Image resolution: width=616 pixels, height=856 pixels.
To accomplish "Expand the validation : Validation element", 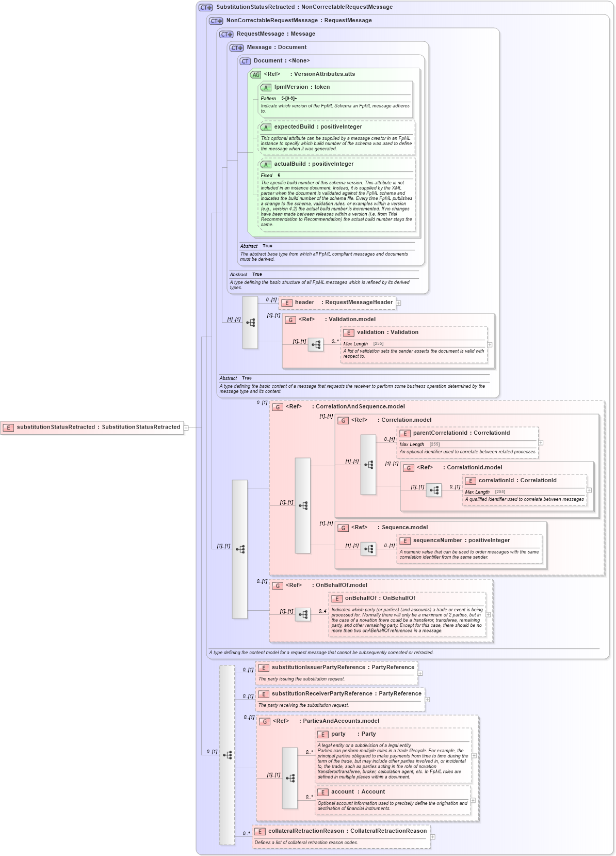I will [x=490, y=345].
